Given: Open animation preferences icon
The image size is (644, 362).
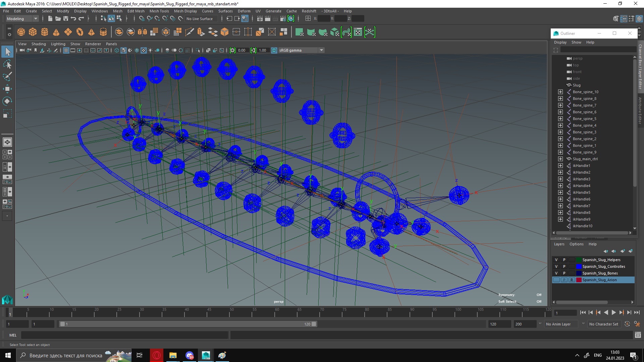Looking at the screenshot, I should [637, 324].
